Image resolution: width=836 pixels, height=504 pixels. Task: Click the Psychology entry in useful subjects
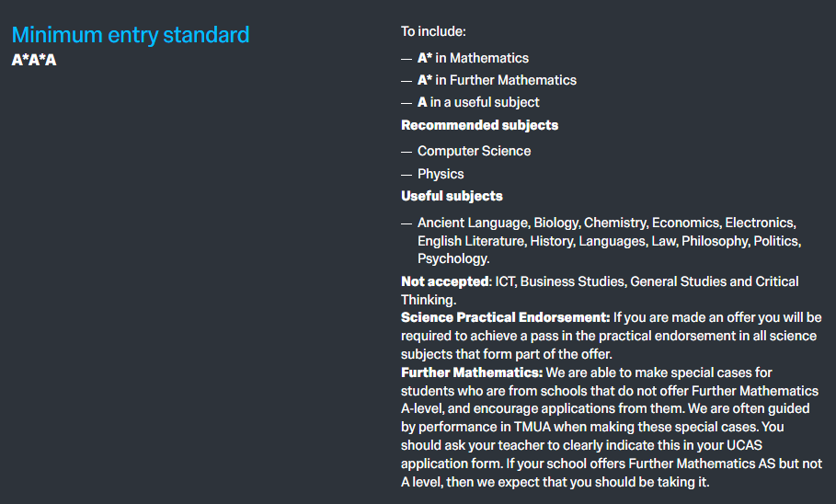coord(453,258)
